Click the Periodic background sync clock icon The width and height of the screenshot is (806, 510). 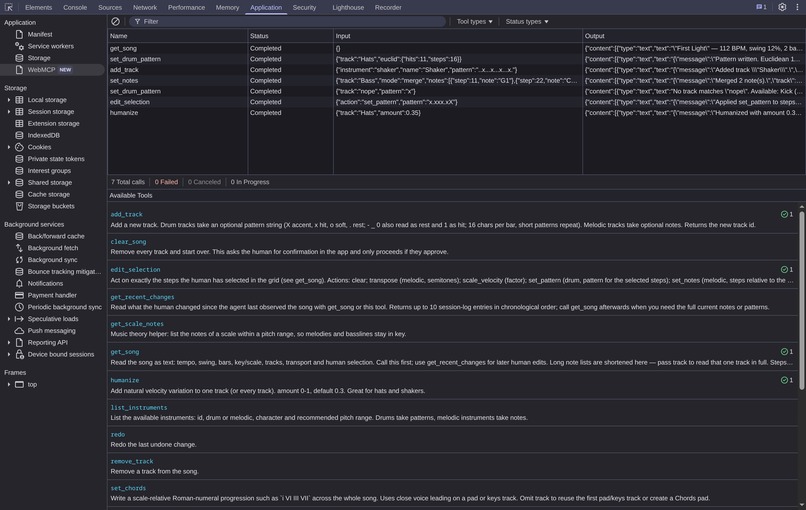19,307
